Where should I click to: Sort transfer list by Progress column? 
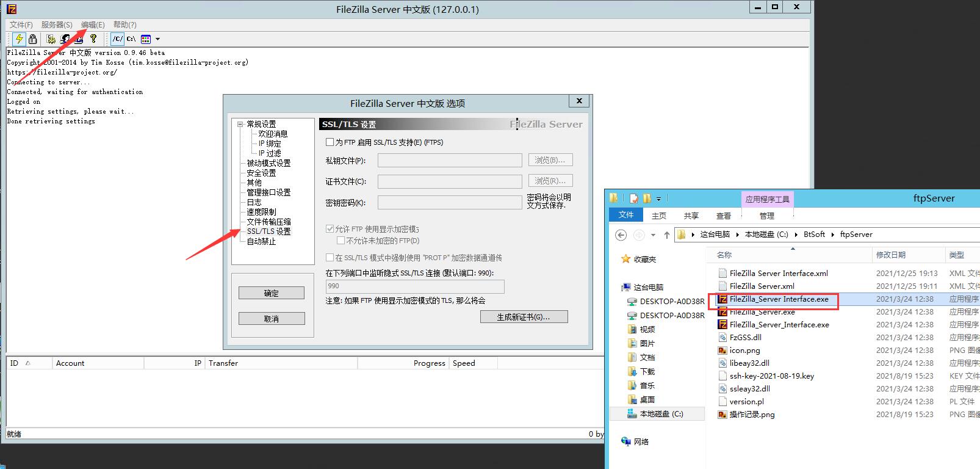point(403,363)
